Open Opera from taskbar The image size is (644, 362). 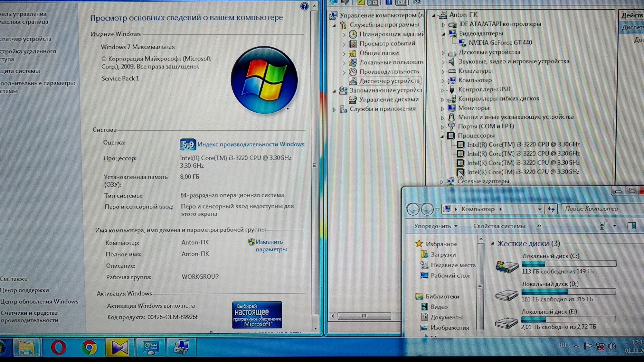click(58, 348)
